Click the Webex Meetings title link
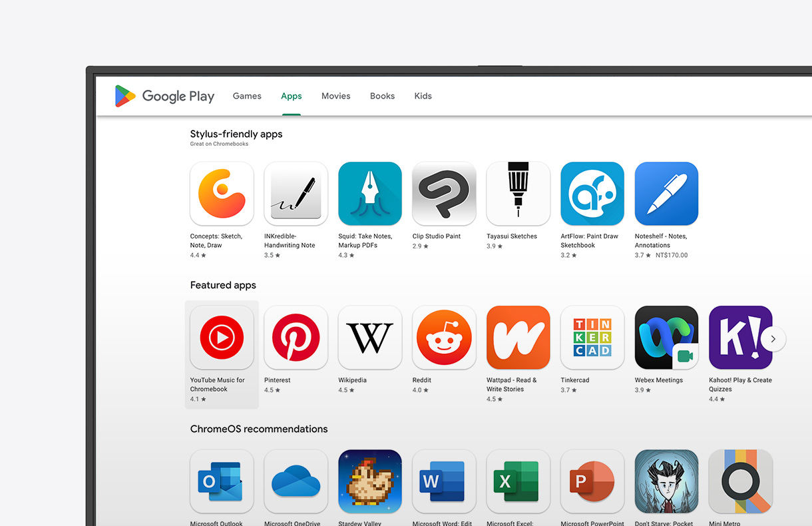812x526 pixels. coord(658,380)
